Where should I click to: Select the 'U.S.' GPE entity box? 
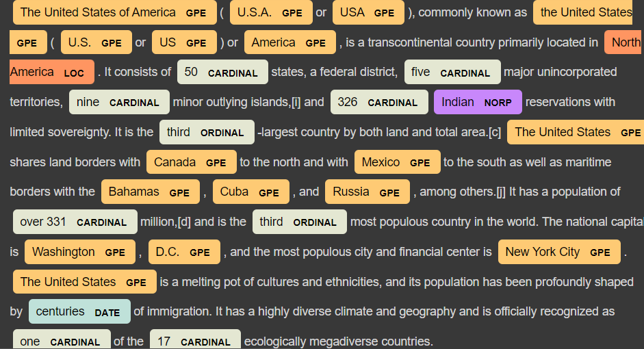coord(96,42)
